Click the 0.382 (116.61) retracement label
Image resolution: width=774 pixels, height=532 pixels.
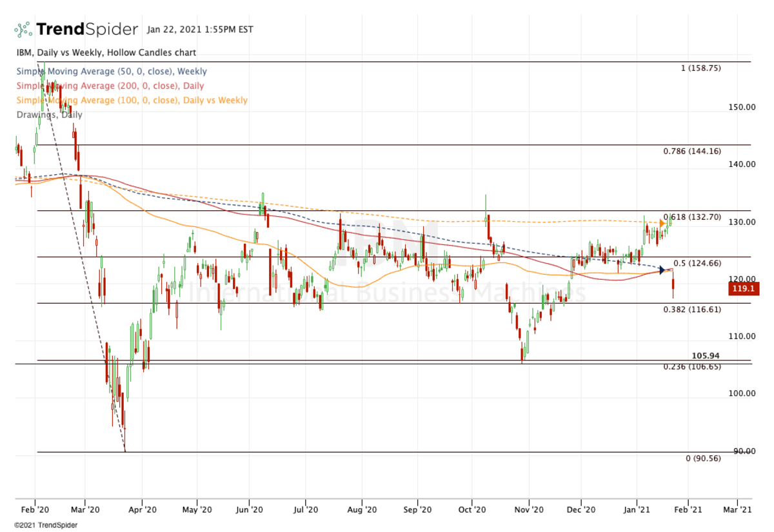(x=692, y=310)
